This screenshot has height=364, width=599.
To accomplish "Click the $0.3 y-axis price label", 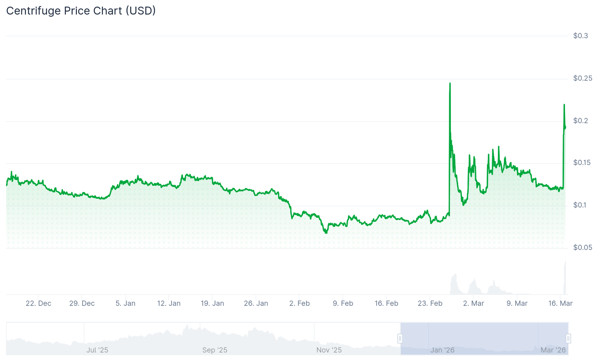I will pos(580,36).
